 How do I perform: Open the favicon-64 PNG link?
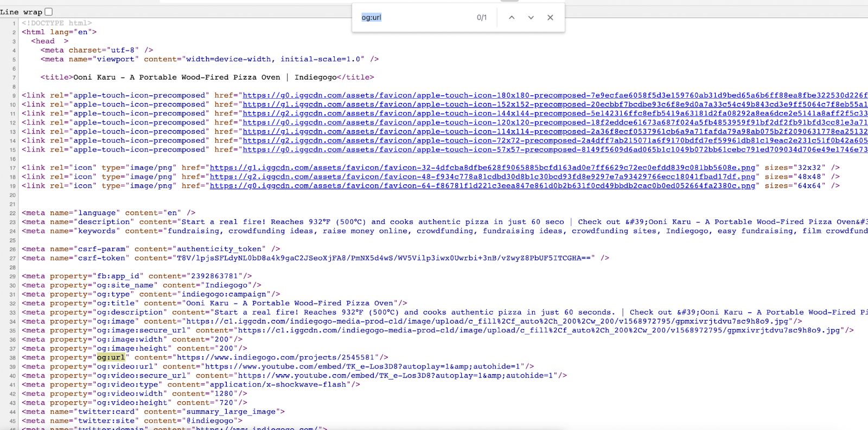(x=482, y=186)
